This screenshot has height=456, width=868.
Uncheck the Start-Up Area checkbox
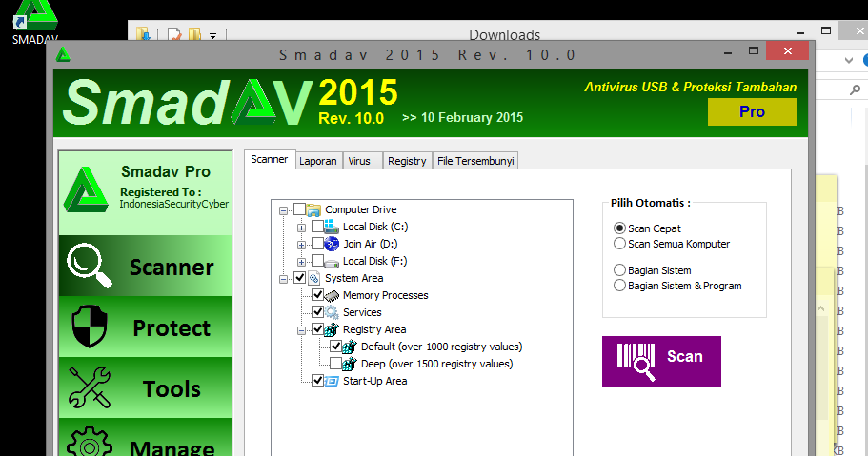317,381
